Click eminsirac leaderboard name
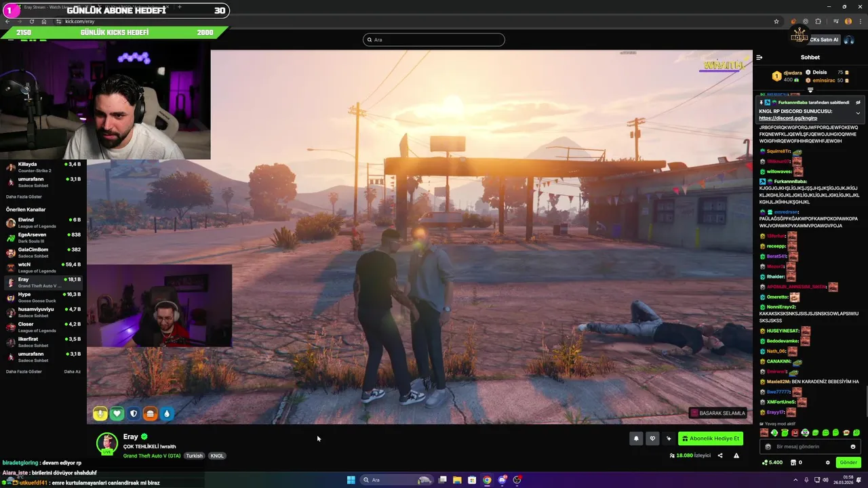This screenshot has height=488, width=868. [x=824, y=80]
